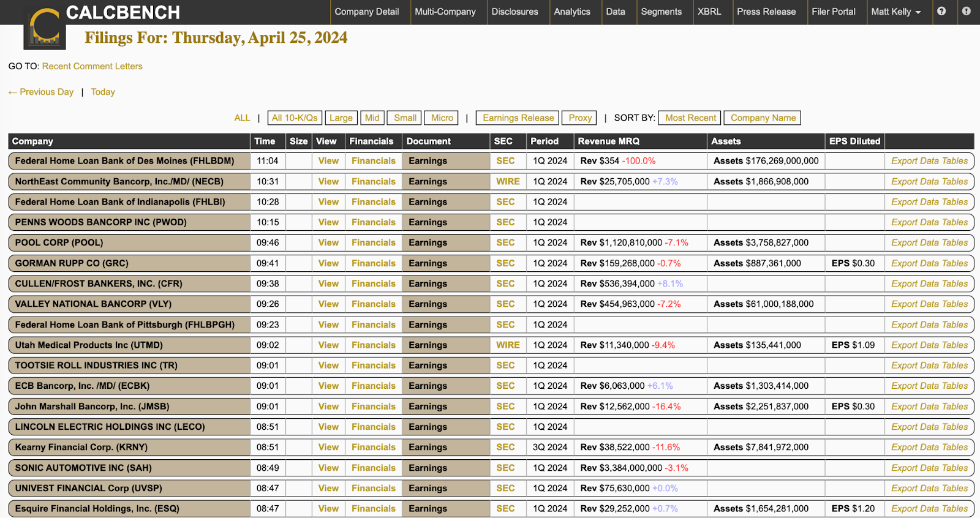
Task: Click Rev $1,120,810,000 for POOL CORP
Action: click(x=621, y=242)
